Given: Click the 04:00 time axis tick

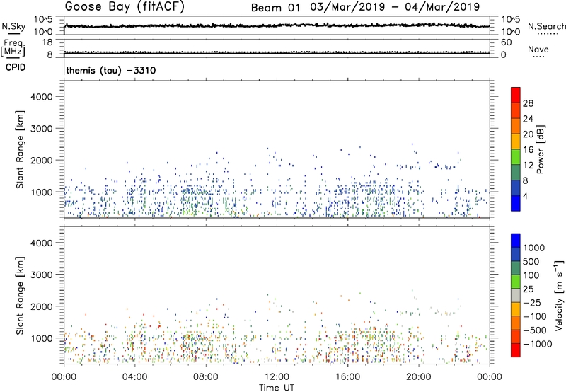Looking at the screenshot, I should (134, 377).
